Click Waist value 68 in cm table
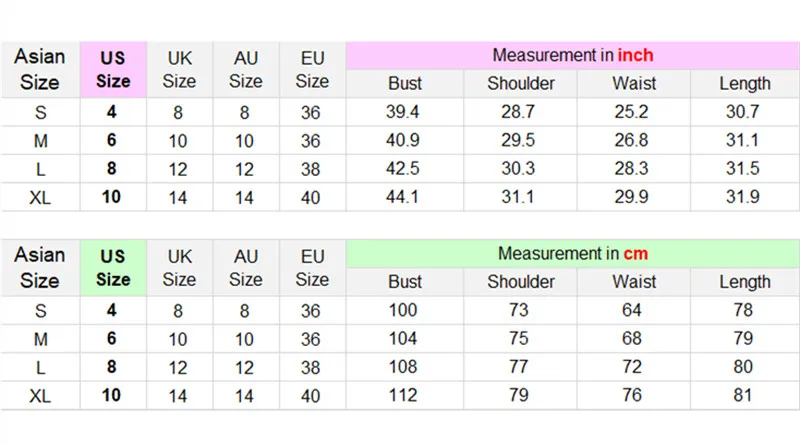 click(631, 338)
